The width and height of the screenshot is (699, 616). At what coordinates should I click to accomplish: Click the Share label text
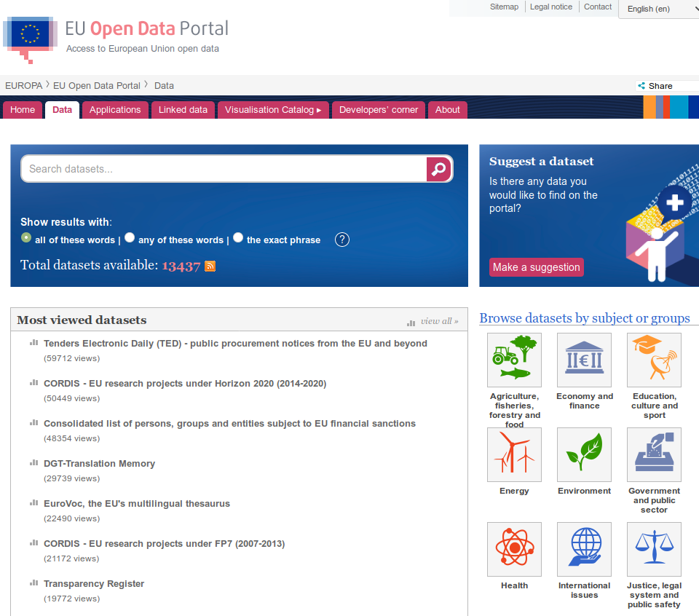pyautogui.click(x=660, y=86)
